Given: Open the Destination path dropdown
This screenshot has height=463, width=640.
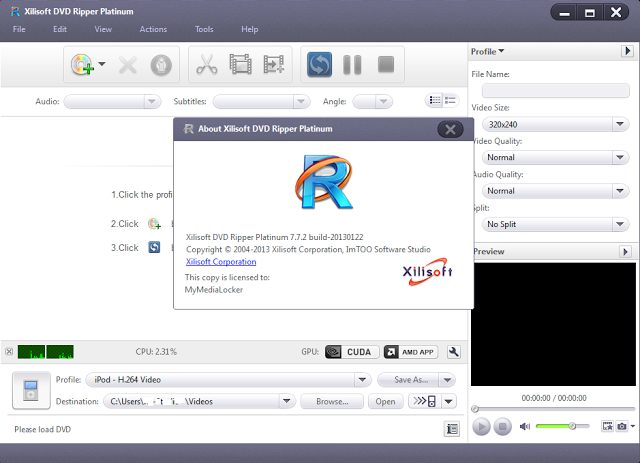Looking at the screenshot, I should pos(287,401).
